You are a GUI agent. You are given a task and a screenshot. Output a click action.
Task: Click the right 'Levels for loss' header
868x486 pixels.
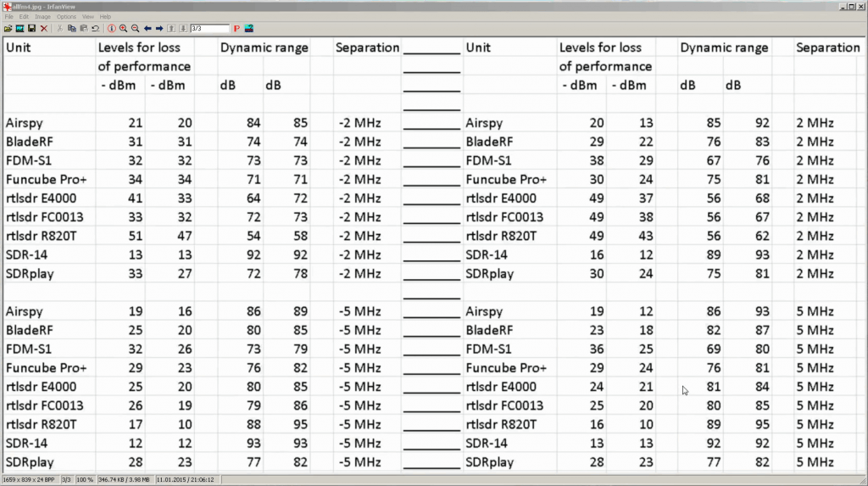[x=600, y=47]
